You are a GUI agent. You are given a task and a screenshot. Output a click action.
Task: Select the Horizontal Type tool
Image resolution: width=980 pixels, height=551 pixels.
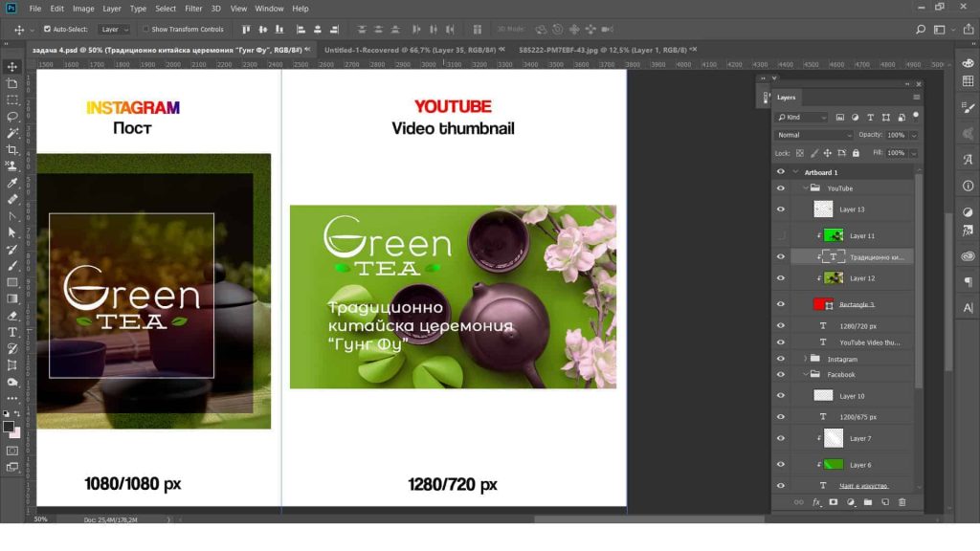pos(11,332)
